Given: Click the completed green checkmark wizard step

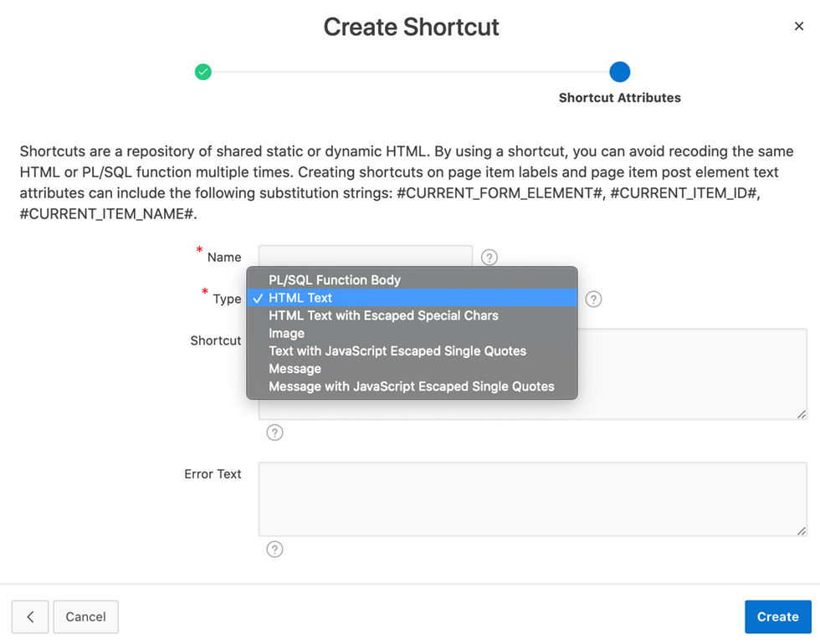Looking at the screenshot, I should [203, 72].
